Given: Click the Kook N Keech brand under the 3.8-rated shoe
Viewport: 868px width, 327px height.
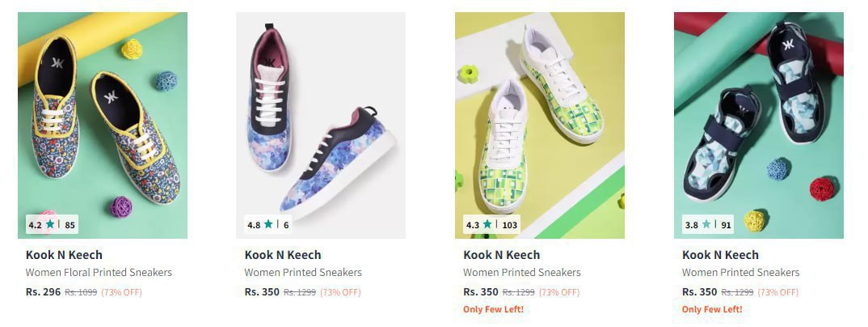Looking at the screenshot, I should 720,255.
